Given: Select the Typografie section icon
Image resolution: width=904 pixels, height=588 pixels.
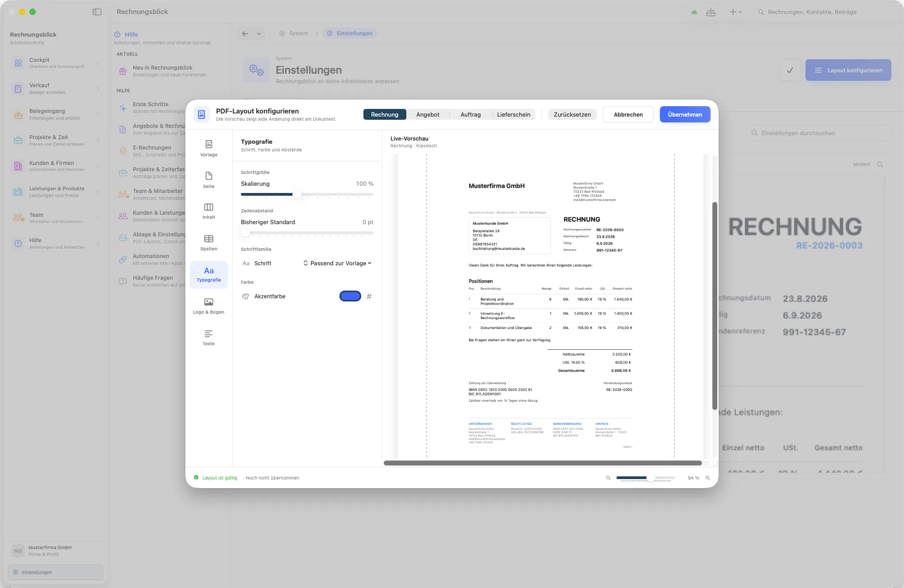Looking at the screenshot, I should coord(209,274).
